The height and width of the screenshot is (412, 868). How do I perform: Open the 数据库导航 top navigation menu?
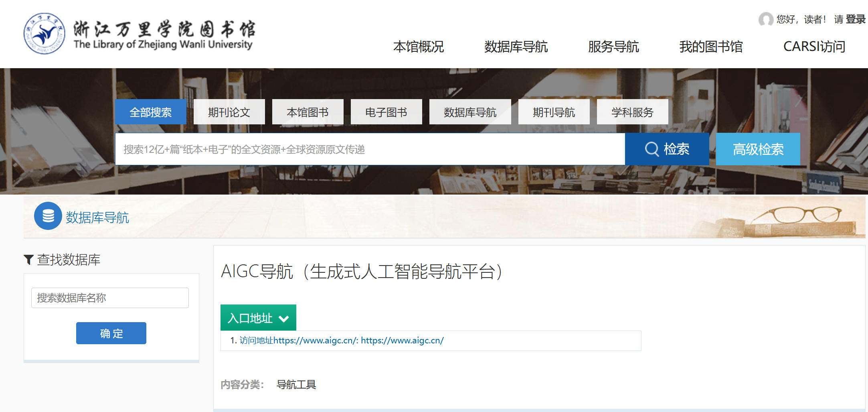[x=516, y=47]
